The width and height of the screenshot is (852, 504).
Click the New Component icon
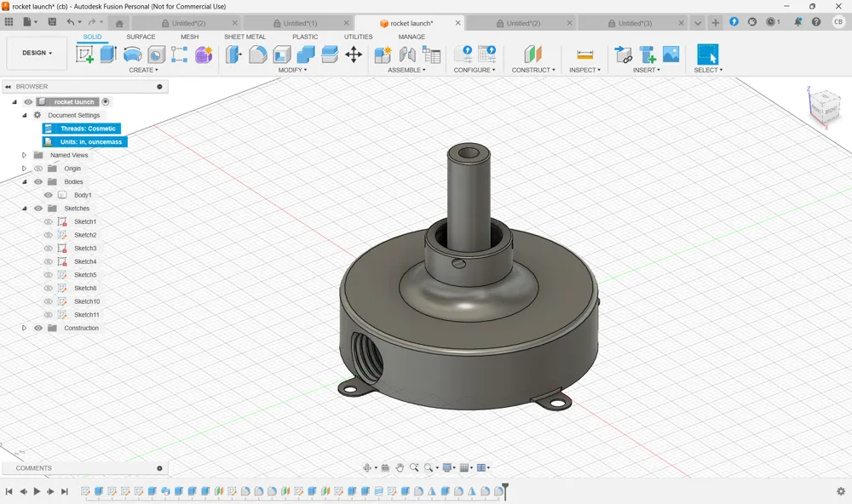coord(383,54)
